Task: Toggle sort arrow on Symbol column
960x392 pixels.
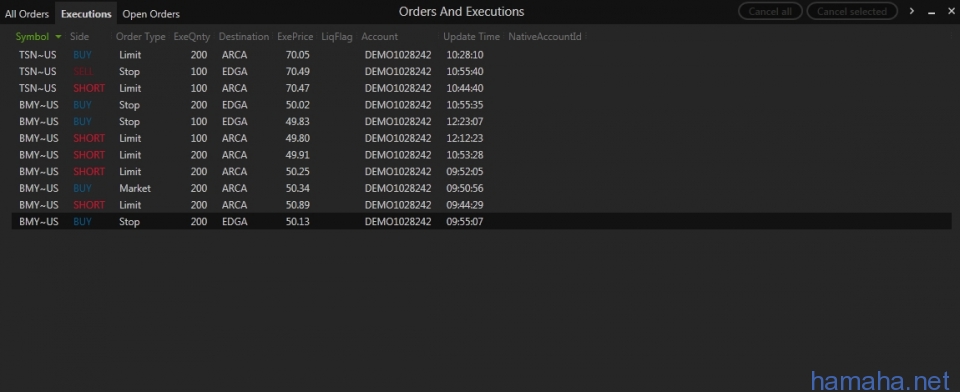Action: (58, 37)
